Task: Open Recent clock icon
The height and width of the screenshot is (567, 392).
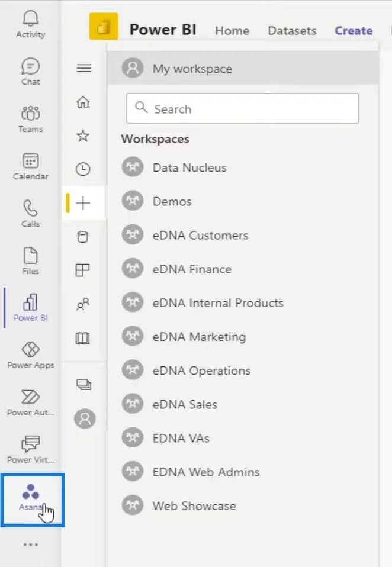Action: (x=83, y=169)
